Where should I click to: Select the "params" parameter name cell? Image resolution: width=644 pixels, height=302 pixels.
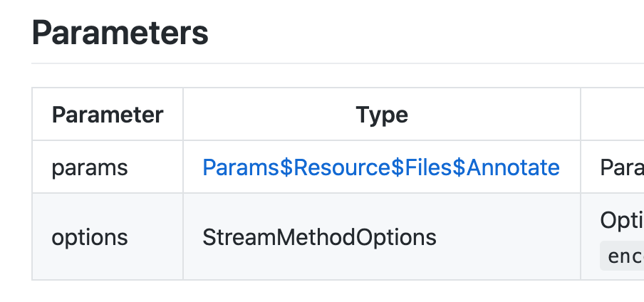90,167
